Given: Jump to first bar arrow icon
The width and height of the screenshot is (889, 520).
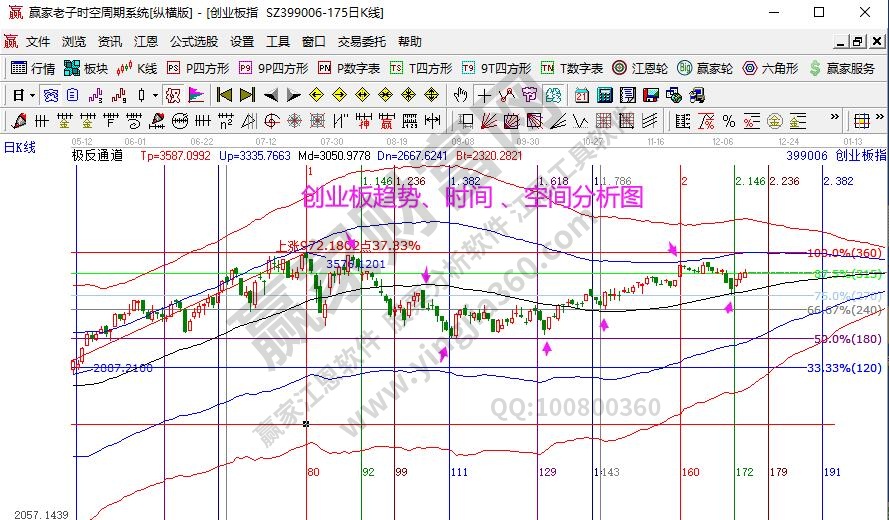Looking at the screenshot, I should coord(223,95).
